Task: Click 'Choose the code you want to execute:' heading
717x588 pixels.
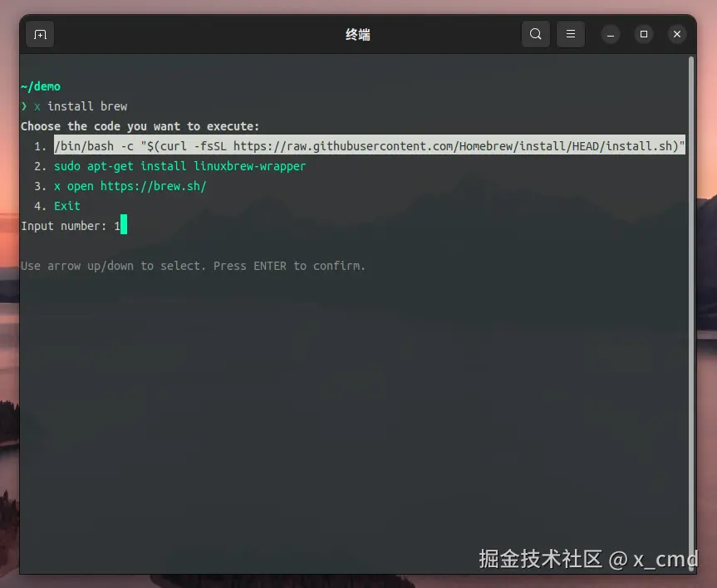Action: (x=140, y=126)
